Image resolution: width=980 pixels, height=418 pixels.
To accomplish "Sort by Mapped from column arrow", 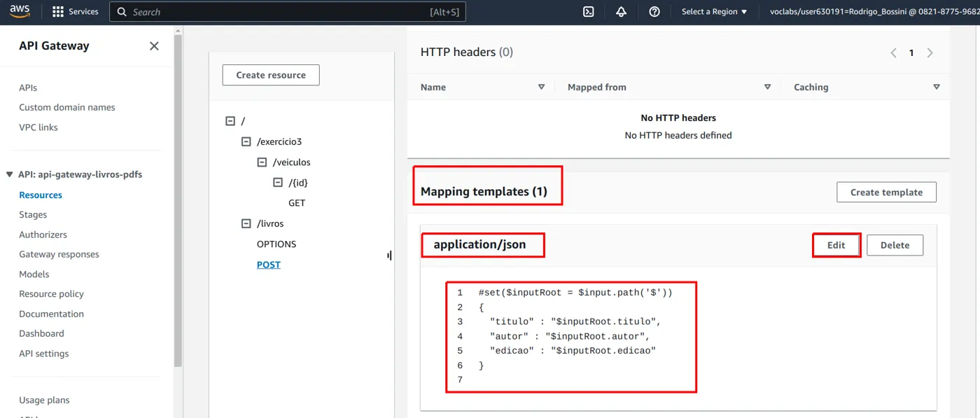I will 768,87.
